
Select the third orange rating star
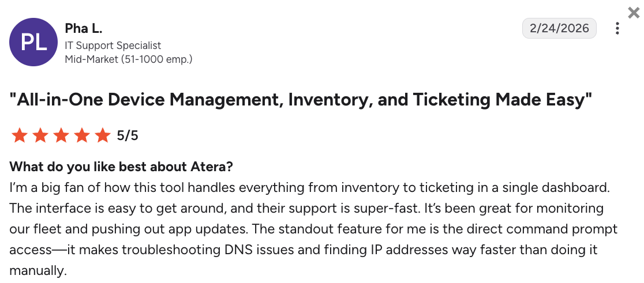click(61, 135)
